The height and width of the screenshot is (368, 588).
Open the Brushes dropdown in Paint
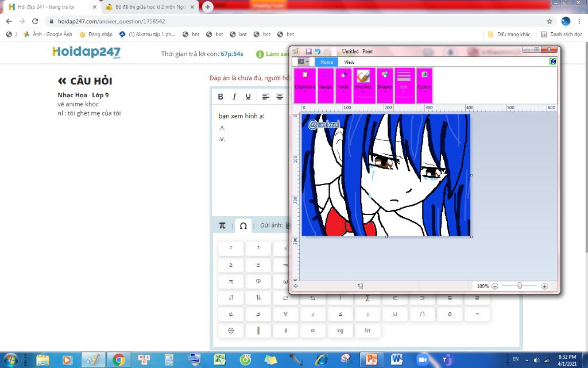click(363, 86)
